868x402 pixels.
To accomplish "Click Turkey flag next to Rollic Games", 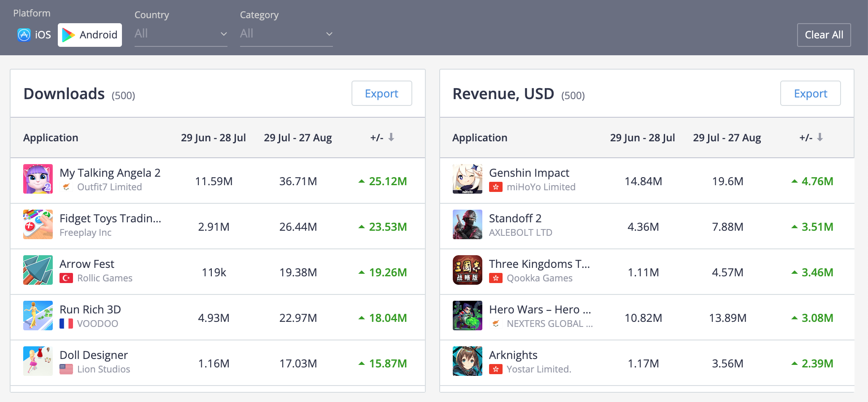I will click(x=66, y=278).
